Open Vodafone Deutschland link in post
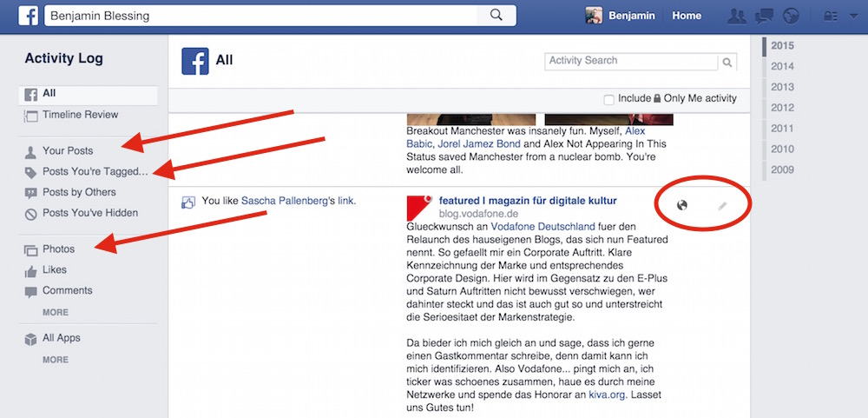 542,227
